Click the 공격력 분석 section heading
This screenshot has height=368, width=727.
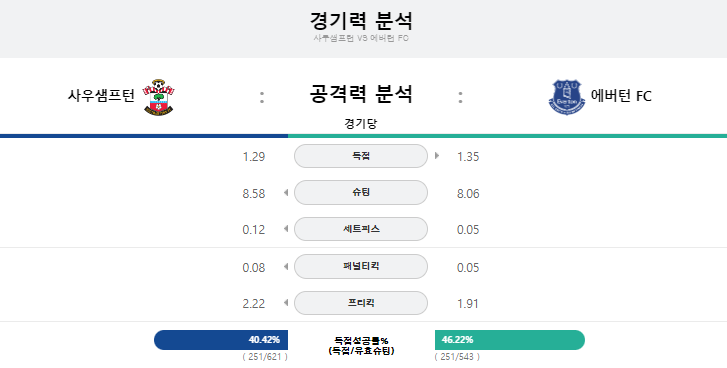tap(361, 94)
